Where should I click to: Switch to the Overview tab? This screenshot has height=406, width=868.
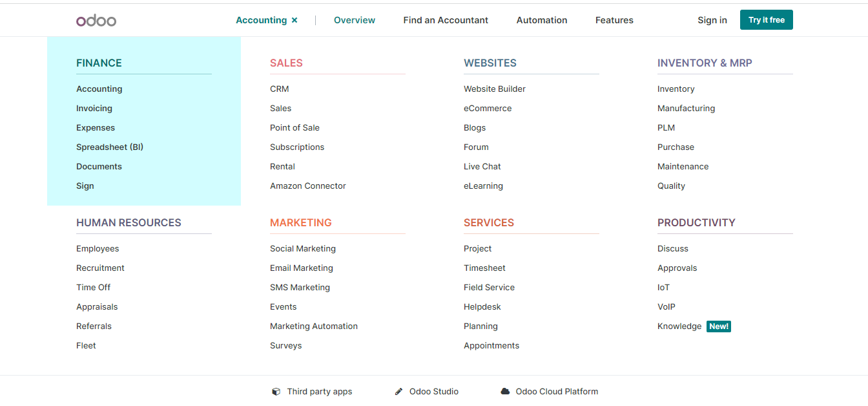click(354, 20)
